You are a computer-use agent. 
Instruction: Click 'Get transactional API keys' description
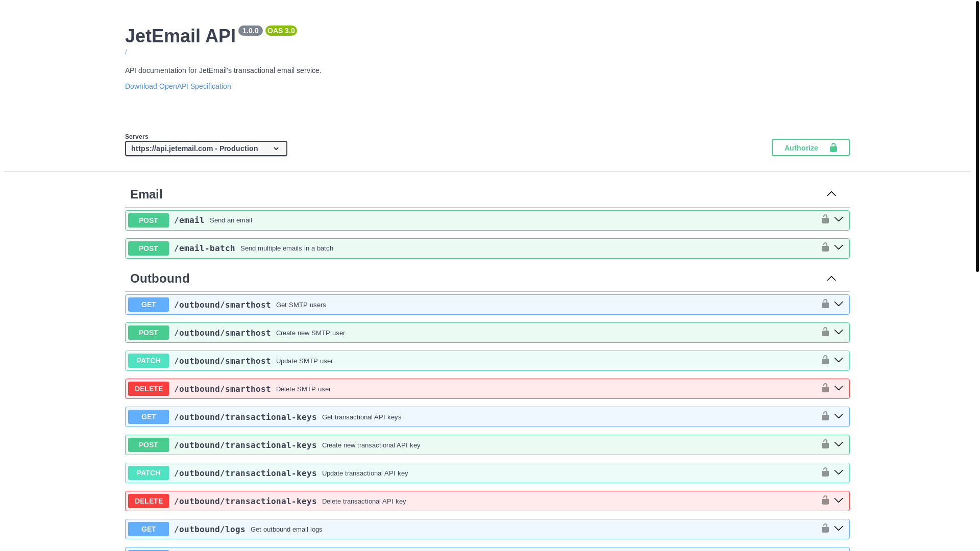pos(362,417)
